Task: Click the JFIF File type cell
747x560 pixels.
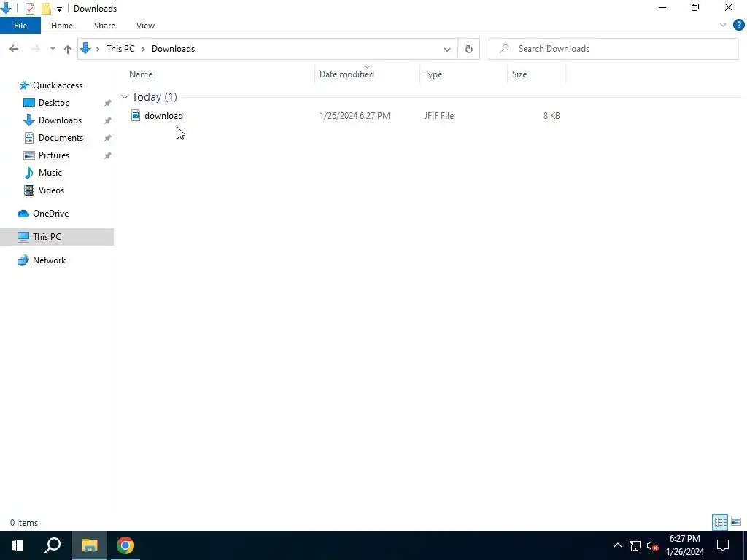Action: point(439,116)
